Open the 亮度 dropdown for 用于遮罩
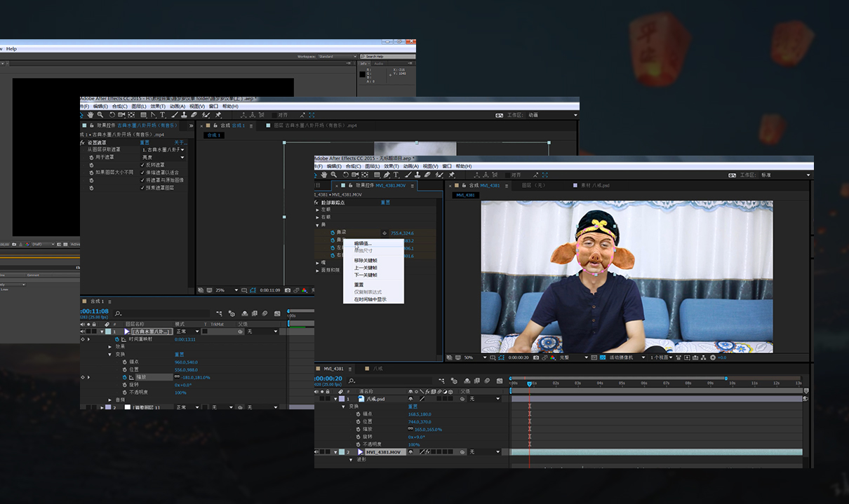Screen dimensions: 849x504 (x=163, y=157)
